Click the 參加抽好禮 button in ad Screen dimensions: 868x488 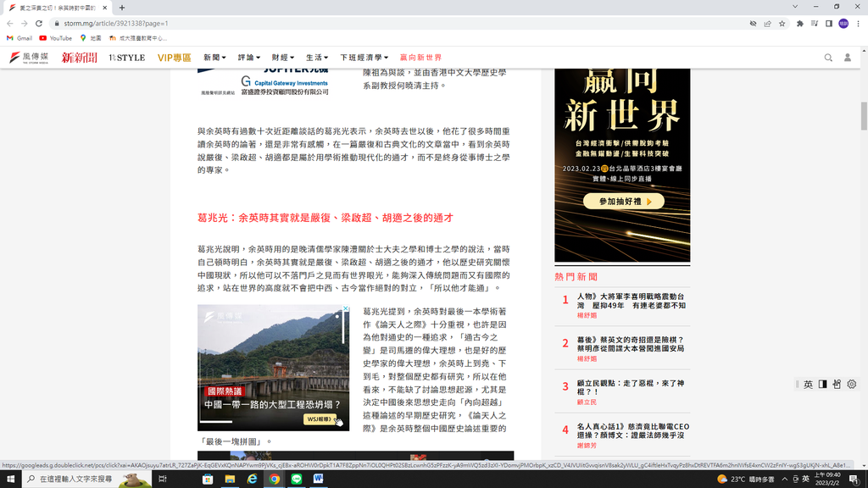[x=623, y=202]
